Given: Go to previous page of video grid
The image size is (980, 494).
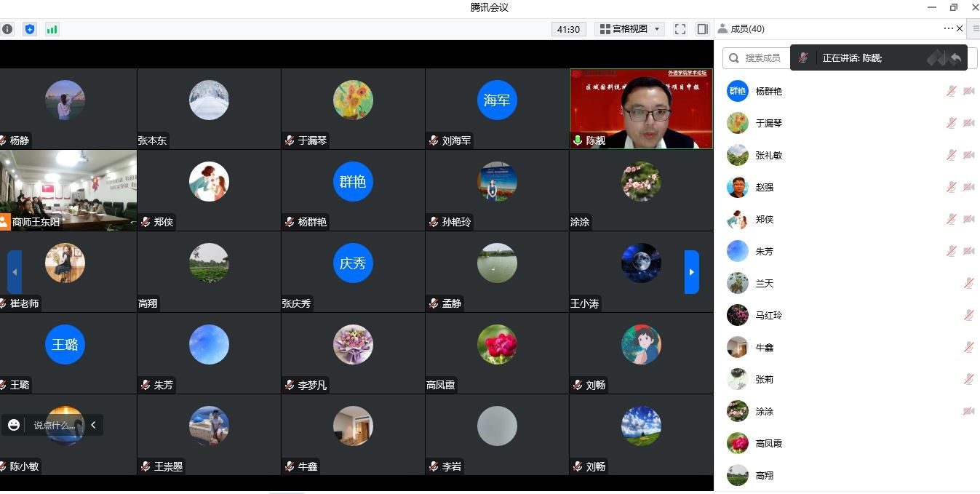Looking at the screenshot, I should click(x=15, y=272).
